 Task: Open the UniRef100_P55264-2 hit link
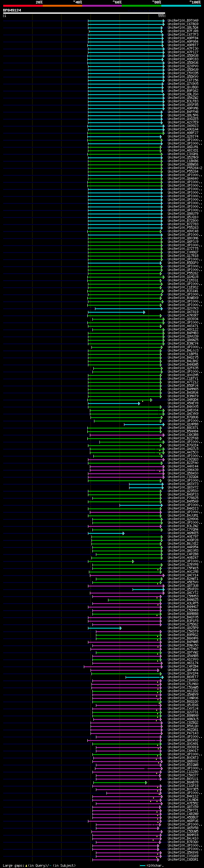click(x=185, y=168)
